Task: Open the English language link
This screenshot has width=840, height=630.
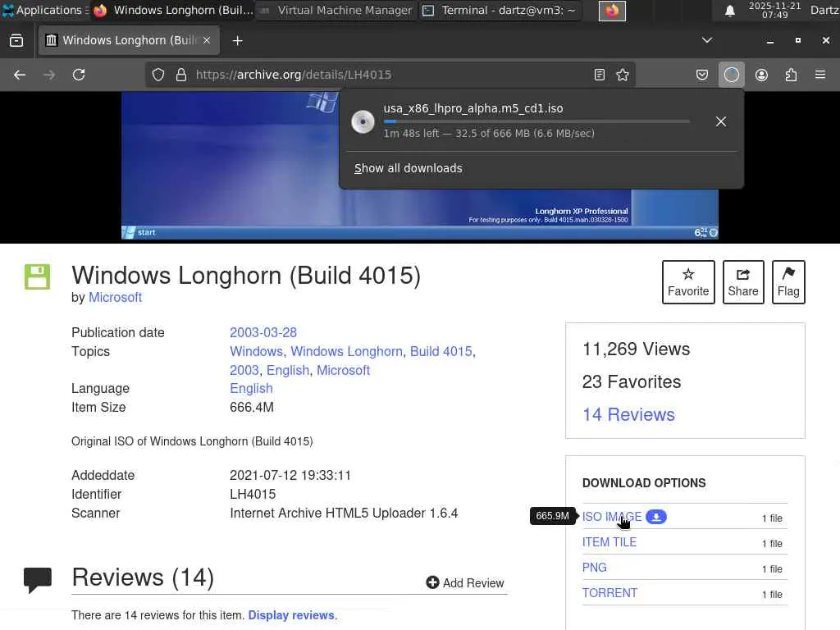Action: pos(251,388)
